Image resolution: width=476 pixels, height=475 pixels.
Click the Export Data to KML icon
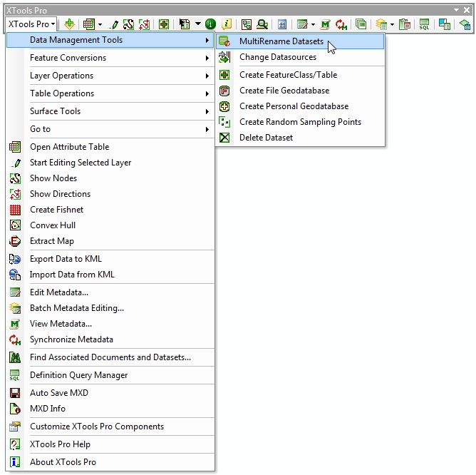pos(15,259)
